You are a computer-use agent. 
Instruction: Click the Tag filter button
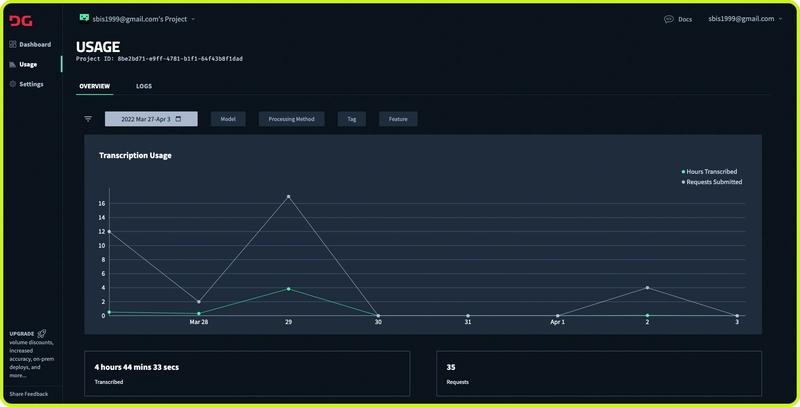(x=352, y=119)
